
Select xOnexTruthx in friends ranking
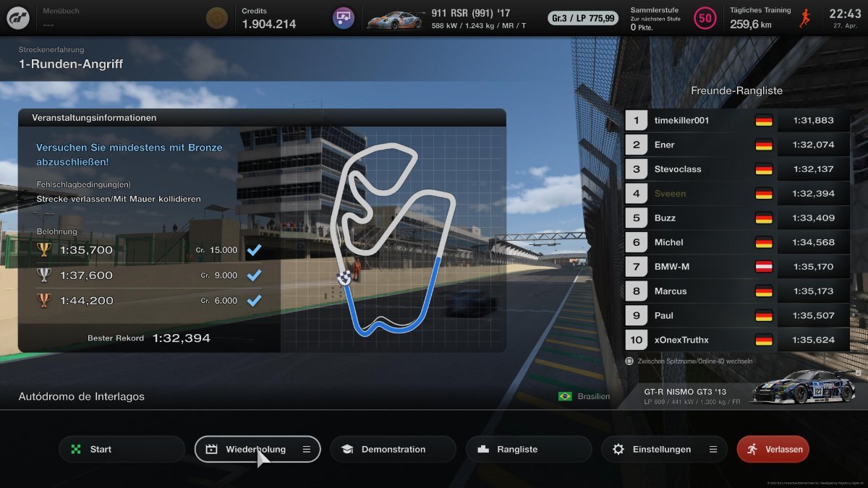737,340
